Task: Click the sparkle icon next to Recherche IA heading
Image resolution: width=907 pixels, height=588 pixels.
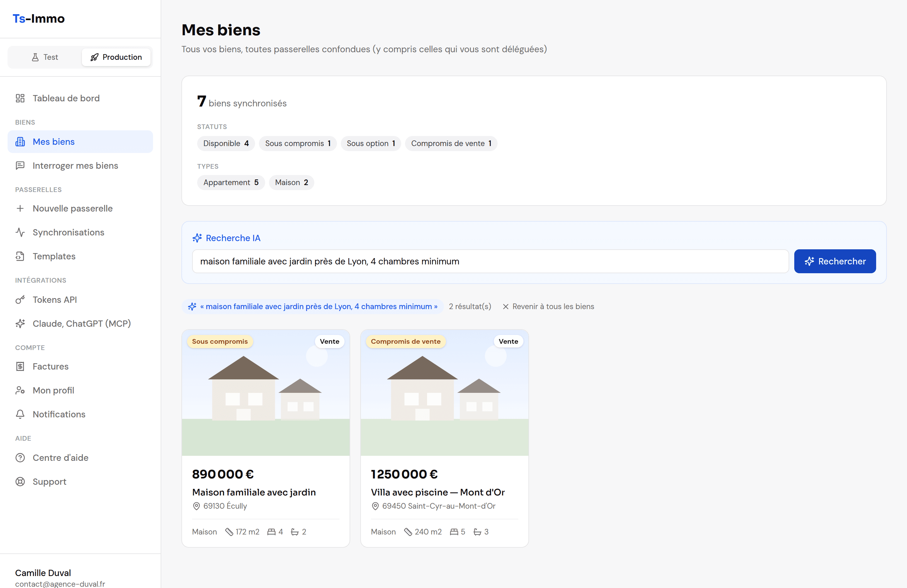Action: (x=197, y=238)
